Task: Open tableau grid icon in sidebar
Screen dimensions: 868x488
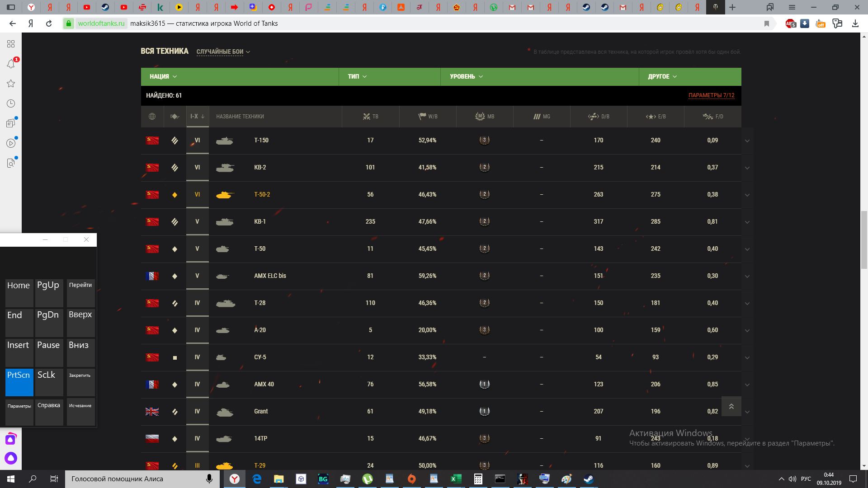Action: (x=11, y=44)
